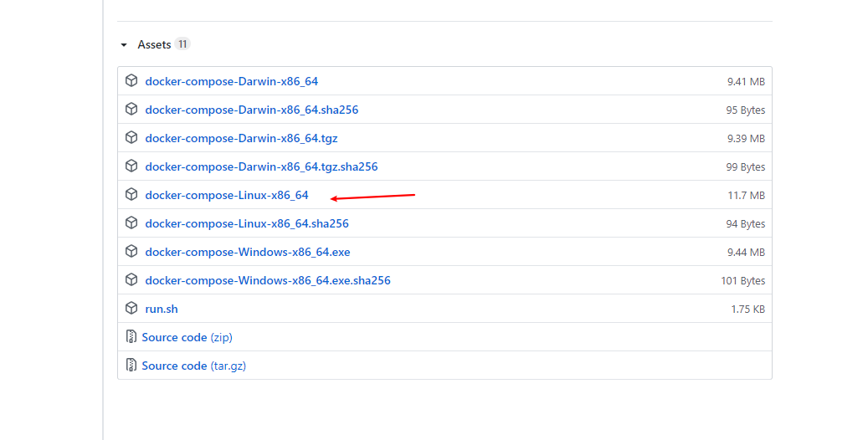Open docker-compose-Windows-x86_64.exe.sha256 link
868x440 pixels.
click(268, 280)
